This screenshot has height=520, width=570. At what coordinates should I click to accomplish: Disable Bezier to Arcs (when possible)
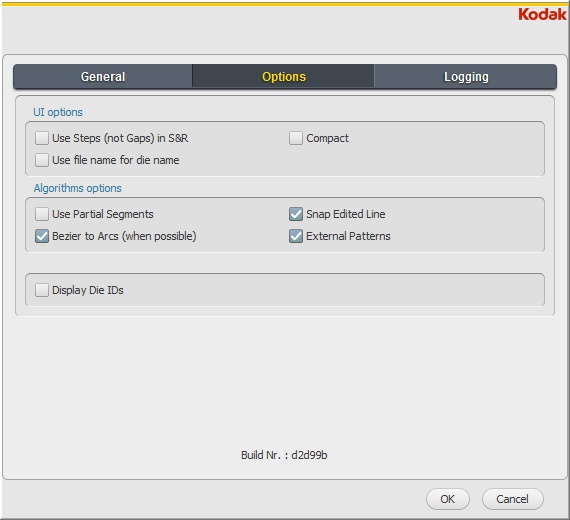[42, 236]
